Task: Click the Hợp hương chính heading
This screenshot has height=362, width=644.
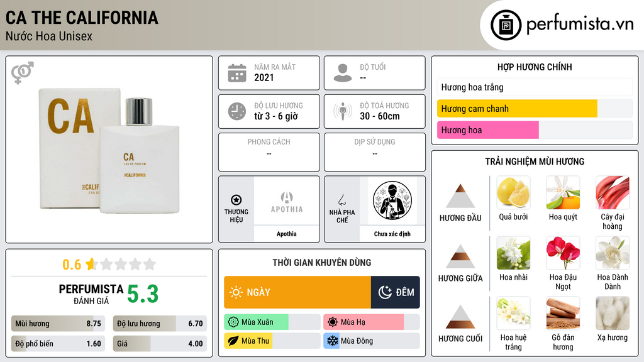Action: click(x=535, y=67)
